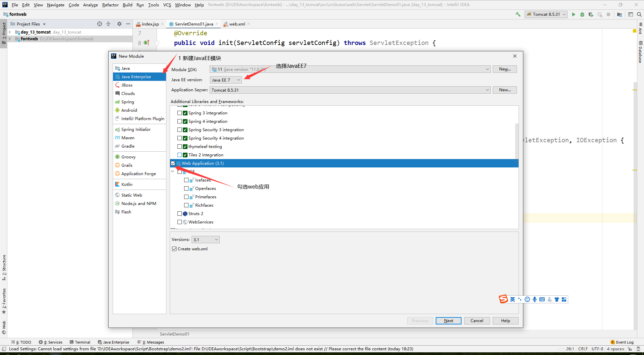Click New... next to Module SDK
644x355 pixels.
(x=505, y=69)
